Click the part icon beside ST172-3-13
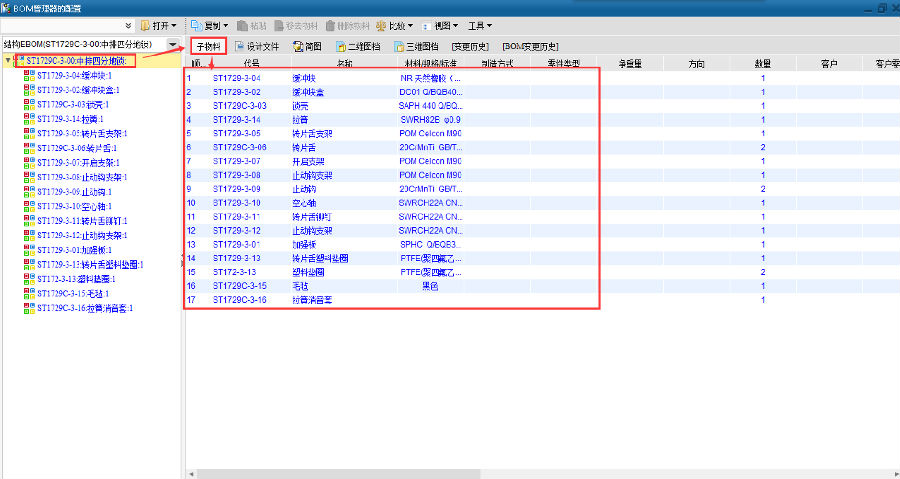Image resolution: width=900 pixels, height=479 pixels. 29,278
